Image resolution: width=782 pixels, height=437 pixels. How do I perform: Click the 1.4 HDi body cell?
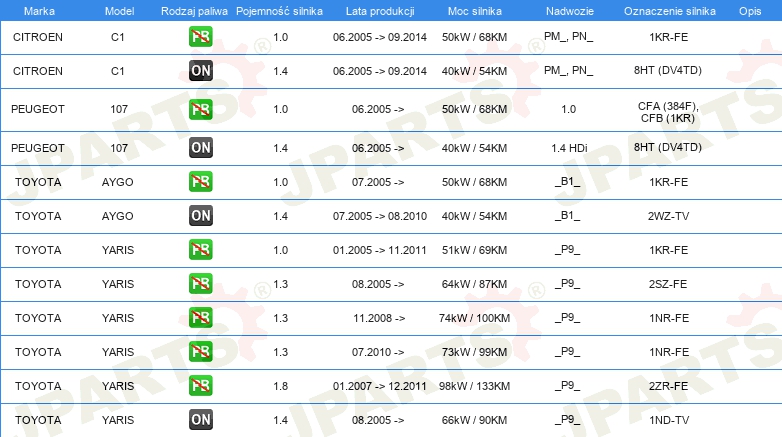[x=569, y=148]
